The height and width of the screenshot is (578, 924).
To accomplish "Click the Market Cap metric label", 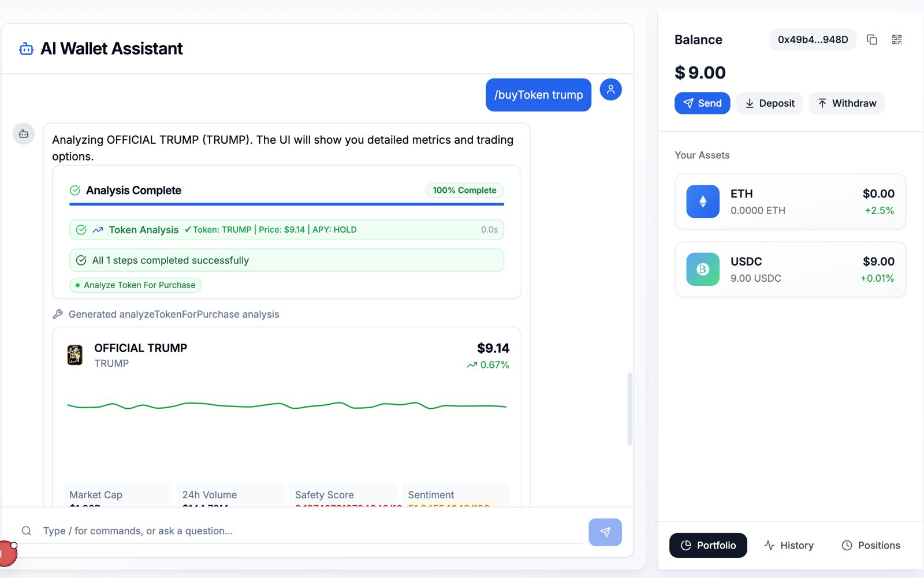I will tap(96, 495).
